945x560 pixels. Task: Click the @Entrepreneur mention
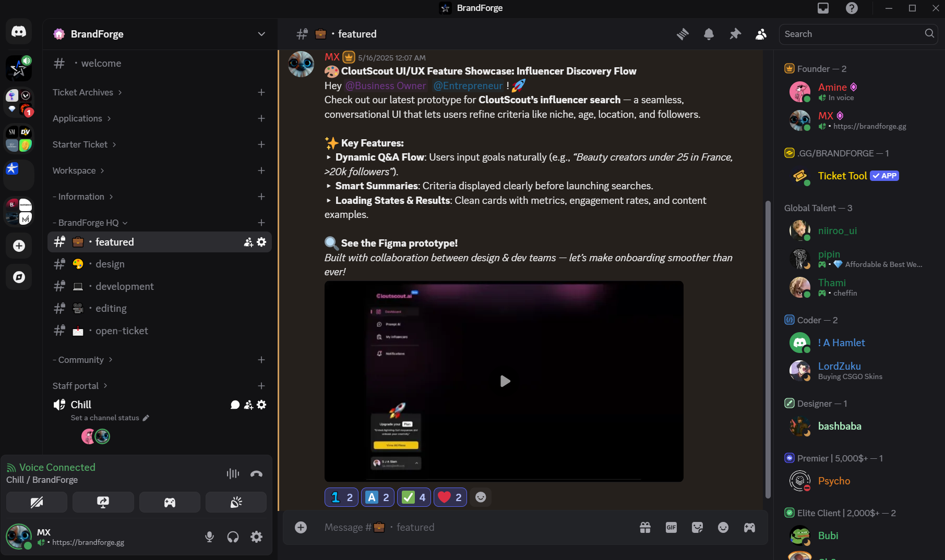(469, 86)
